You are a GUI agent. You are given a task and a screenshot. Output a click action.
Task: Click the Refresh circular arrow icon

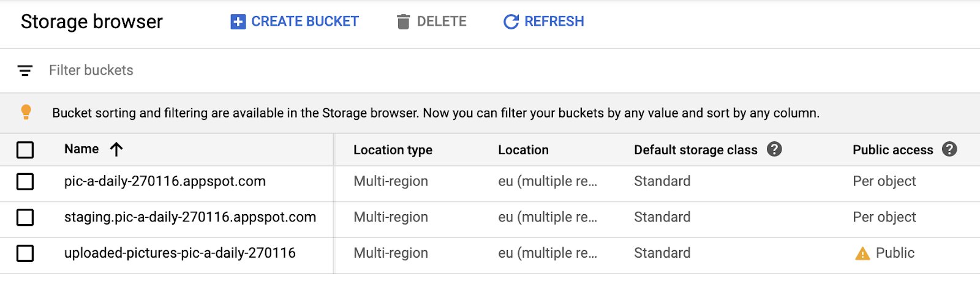click(x=511, y=22)
